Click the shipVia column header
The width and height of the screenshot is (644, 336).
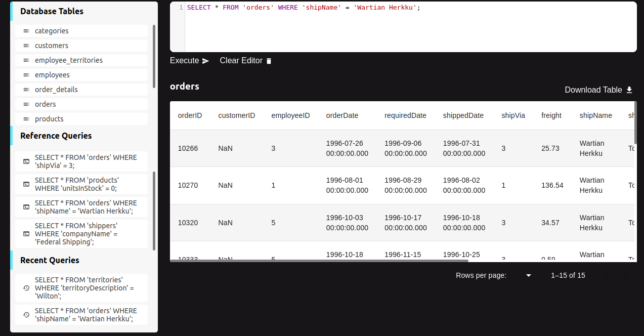click(x=513, y=115)
